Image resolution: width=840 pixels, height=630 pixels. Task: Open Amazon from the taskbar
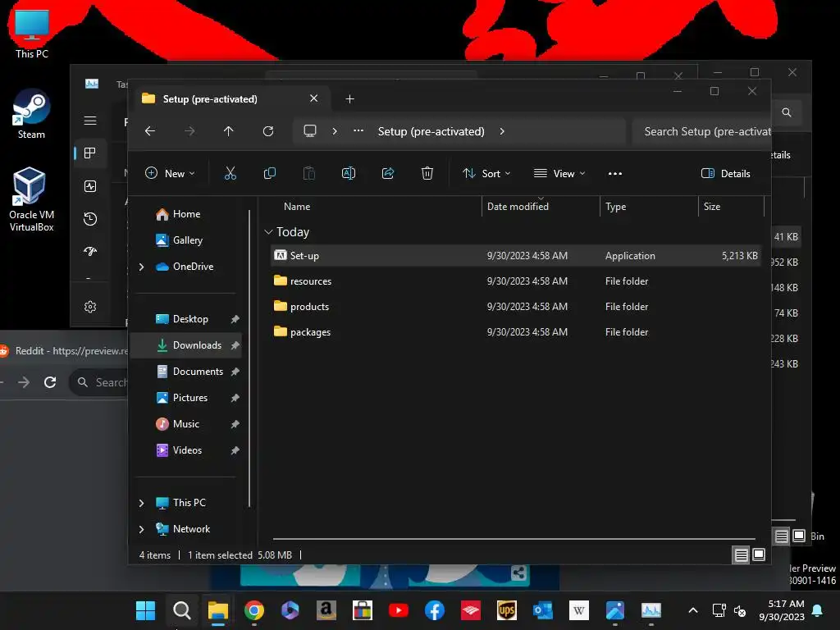pos(326,610)
